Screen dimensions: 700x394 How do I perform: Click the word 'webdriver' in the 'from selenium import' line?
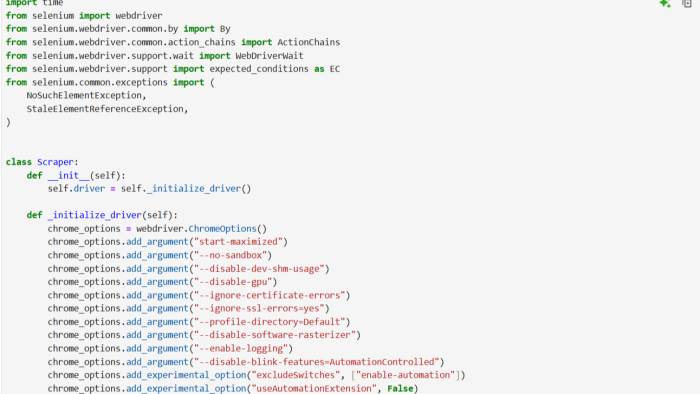139,16
